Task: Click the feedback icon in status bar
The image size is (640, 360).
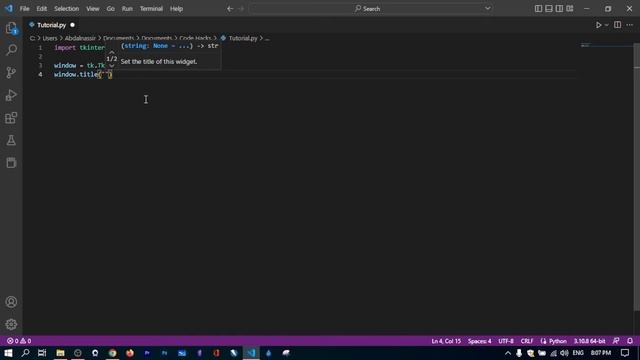Action: [616, 341]
